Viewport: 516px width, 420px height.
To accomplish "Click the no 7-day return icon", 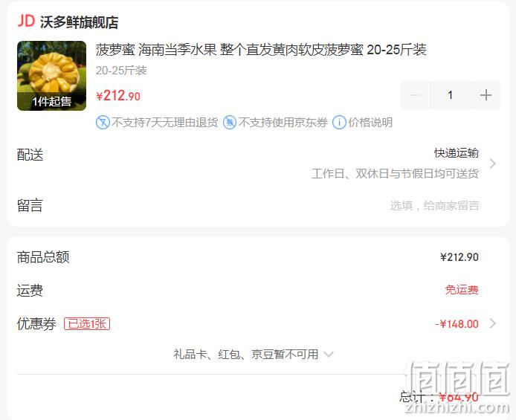I will (x=103, y=123).
